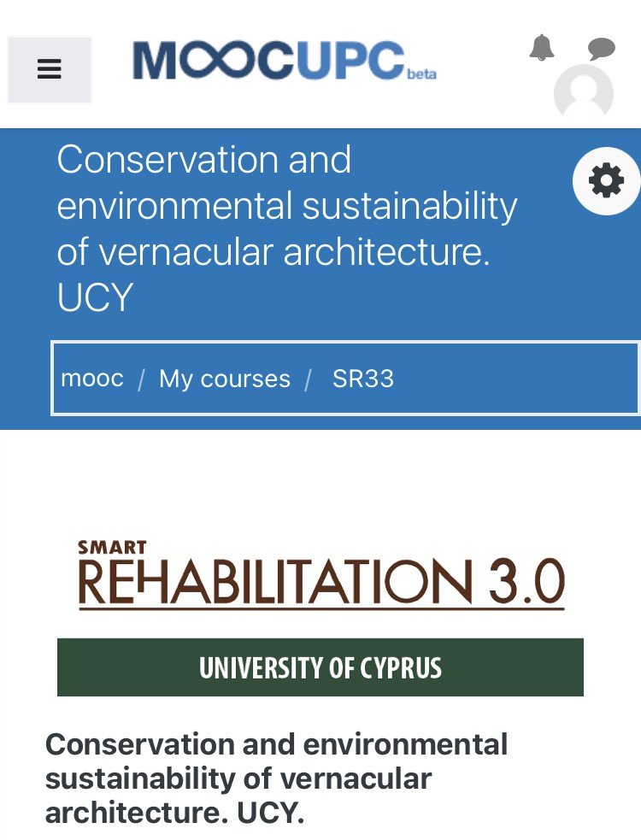
Task: Open the hamburger side menu
Action: coord(50,69)
